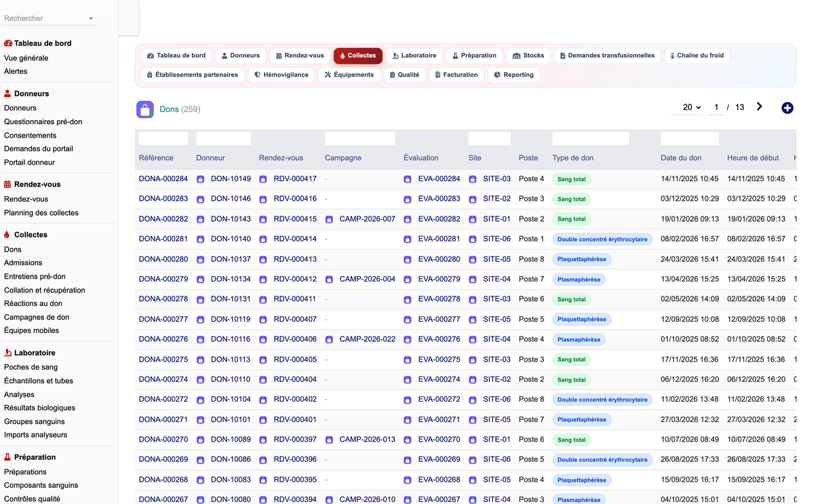Viewport: 814px width, 504px height.
Task: Click Plaquettaphérèse badge in DONA-000280 row
Action: point(582,259)
